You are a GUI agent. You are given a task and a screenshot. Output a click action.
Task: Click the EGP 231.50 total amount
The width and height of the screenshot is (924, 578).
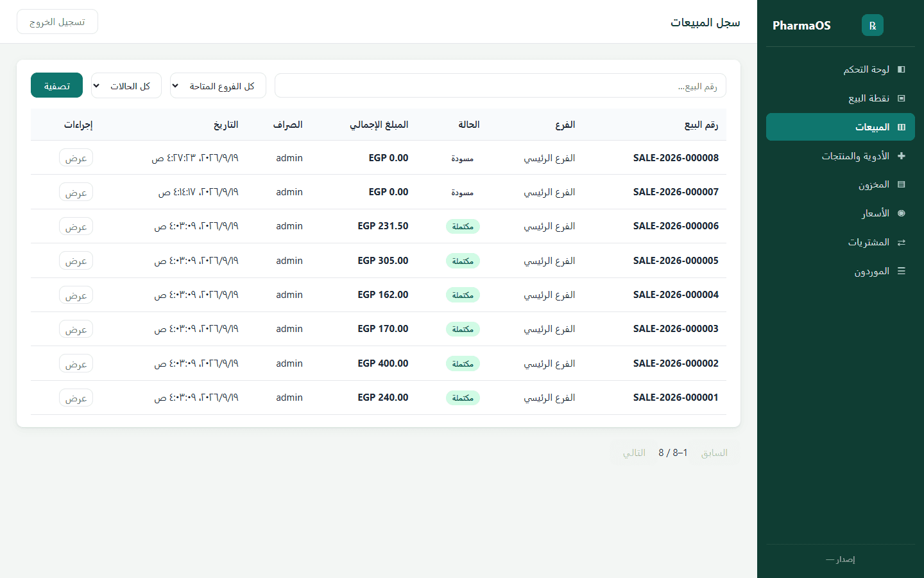(383, 226)
